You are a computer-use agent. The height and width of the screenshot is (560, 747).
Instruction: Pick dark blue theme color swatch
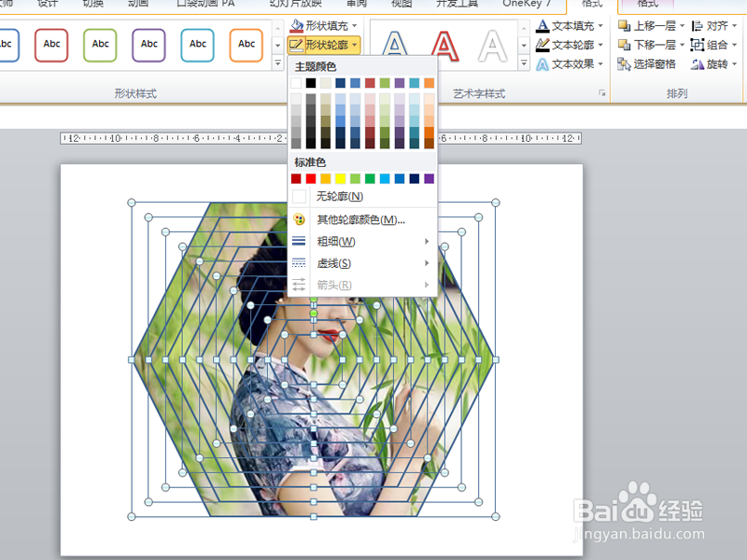[340, 83]
